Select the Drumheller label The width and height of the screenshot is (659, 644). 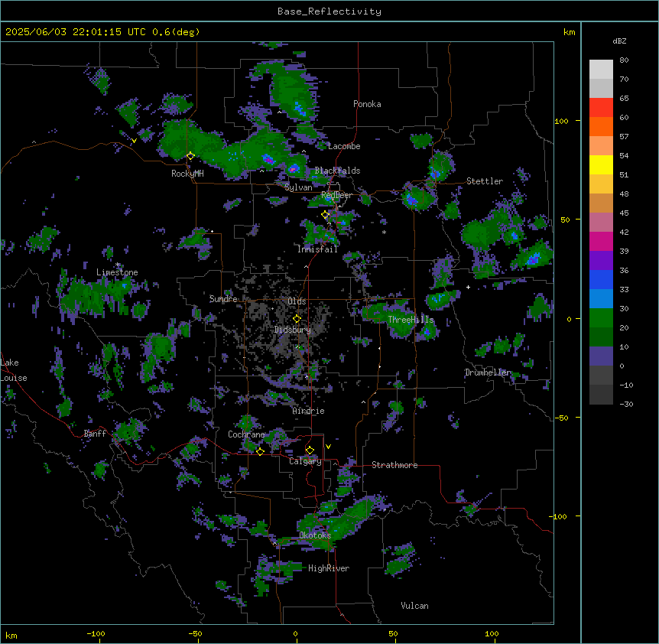pyautogui.click(x=488, y=372)
